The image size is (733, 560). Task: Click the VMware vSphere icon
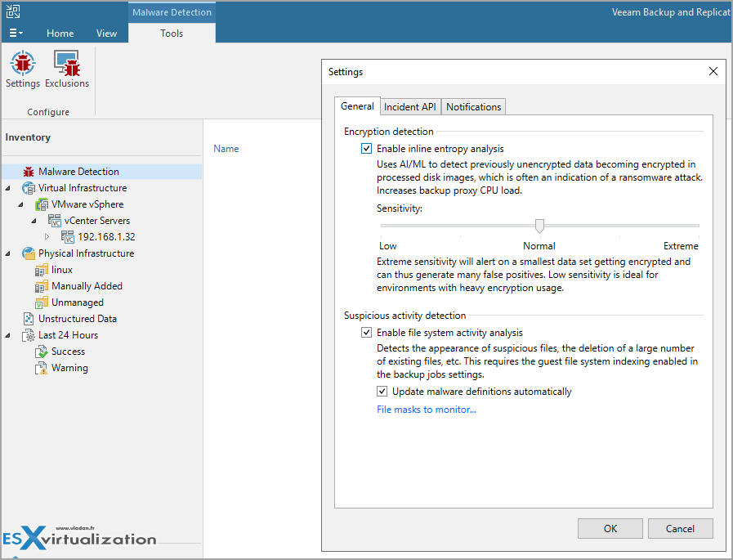[x=42, y=204]
